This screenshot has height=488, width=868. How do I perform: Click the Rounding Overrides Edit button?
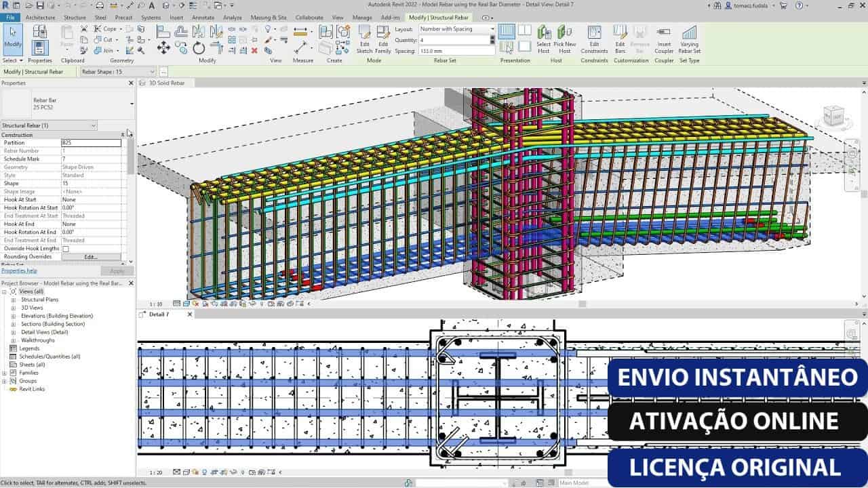(x=91, y=257)
